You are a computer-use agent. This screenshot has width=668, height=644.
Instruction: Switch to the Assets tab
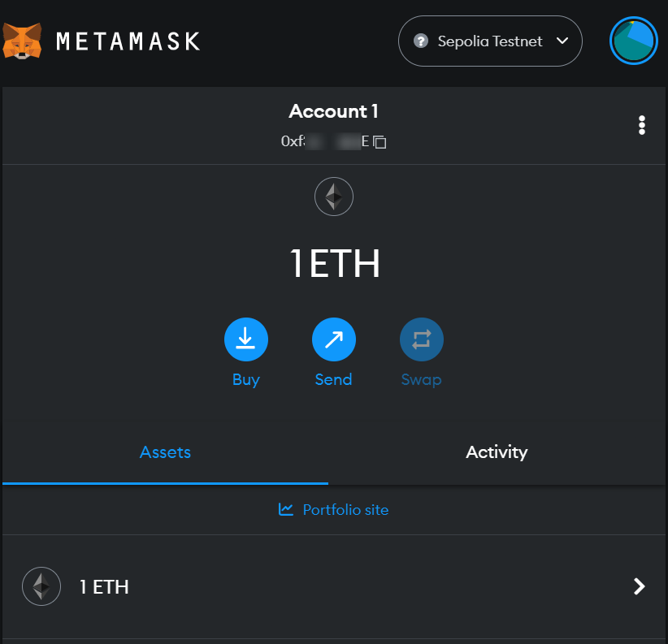point(165,452)
